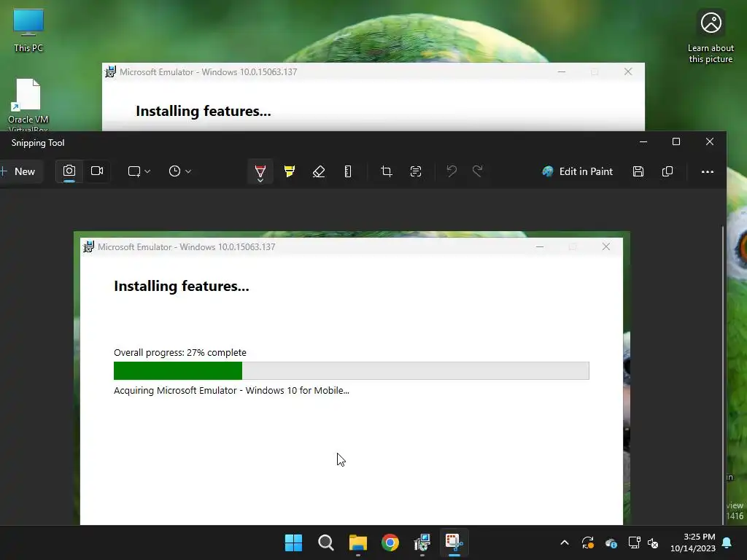Open Text actions tool
747x560 pixels.
tap(416, 171)
